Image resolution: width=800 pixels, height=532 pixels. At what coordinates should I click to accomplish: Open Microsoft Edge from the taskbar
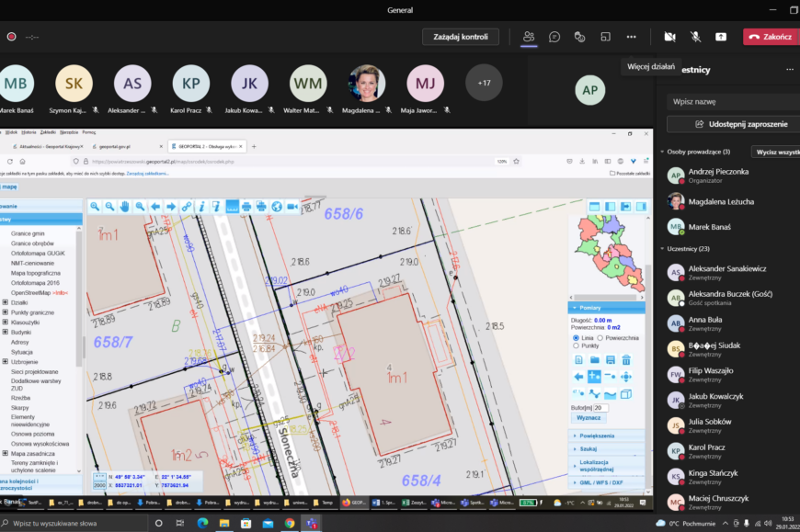click(x=202, y=524)
